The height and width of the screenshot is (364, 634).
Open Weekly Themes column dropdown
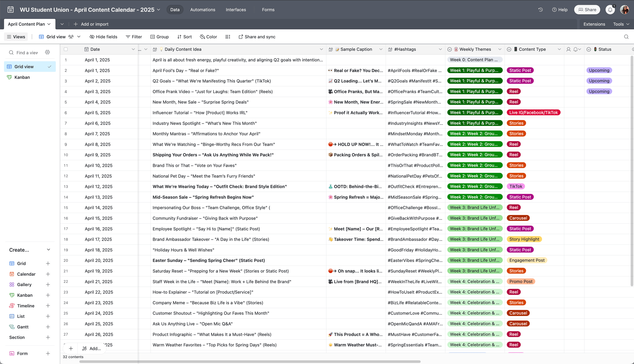click(500, 49)
